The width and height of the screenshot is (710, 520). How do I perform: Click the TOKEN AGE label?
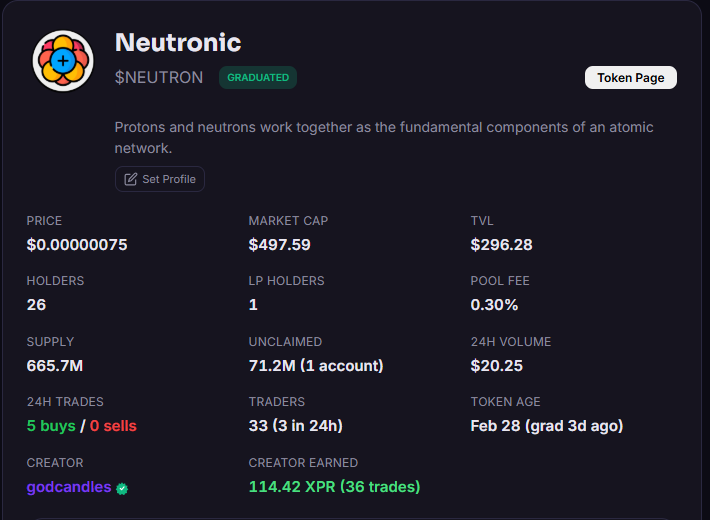coord(506,402)
